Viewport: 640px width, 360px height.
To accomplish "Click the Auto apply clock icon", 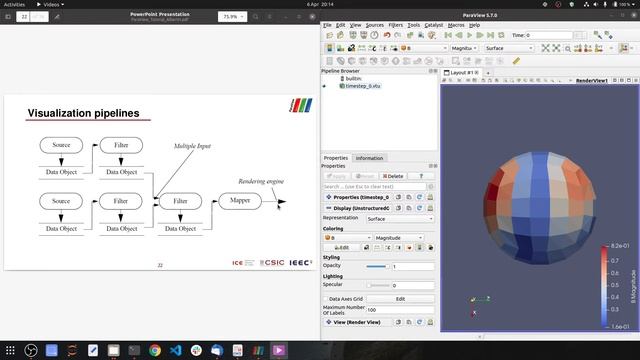I will tap(374, 36).
